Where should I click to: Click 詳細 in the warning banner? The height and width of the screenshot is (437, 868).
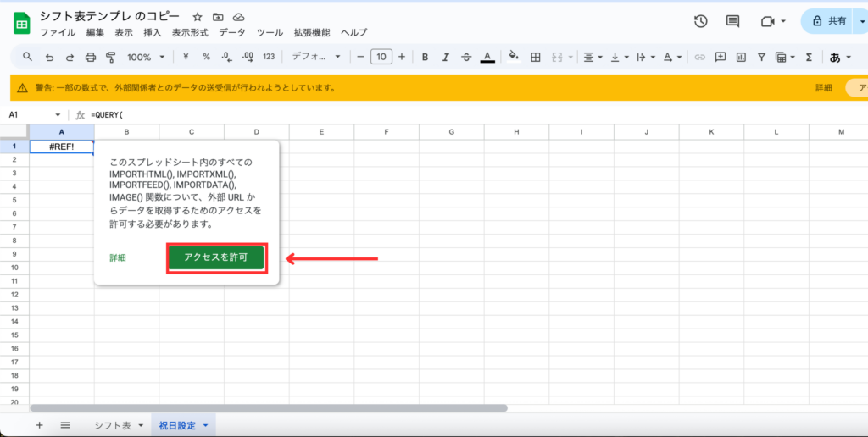tap(823, 88)
